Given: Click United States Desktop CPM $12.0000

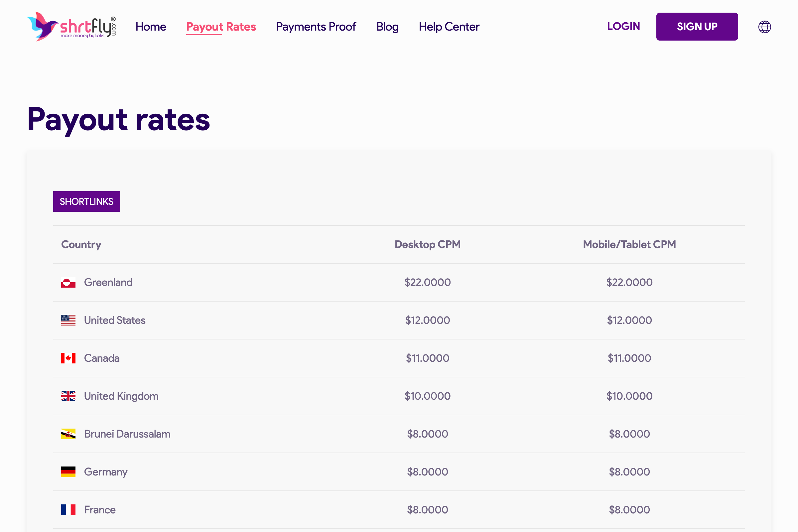Looking at the screenshot, I should (428, 320).
